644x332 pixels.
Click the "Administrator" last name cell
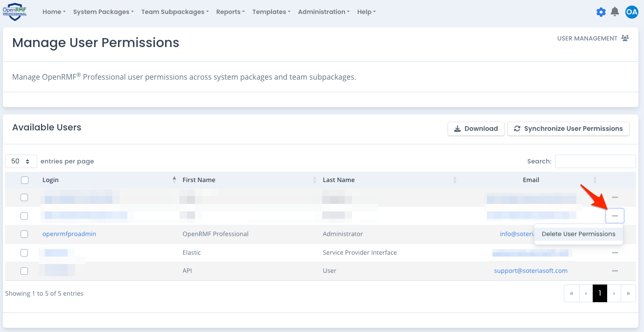click(343, 234)
